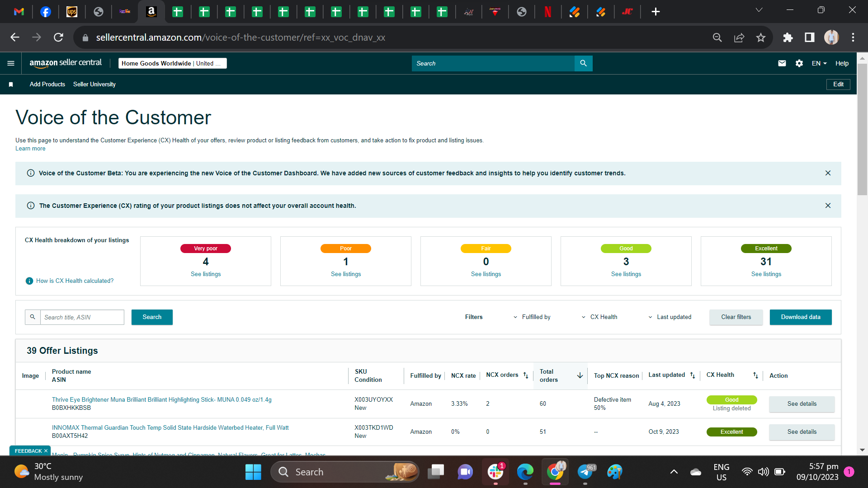Sort by Last updated column arrows

[x=693, y=375]
